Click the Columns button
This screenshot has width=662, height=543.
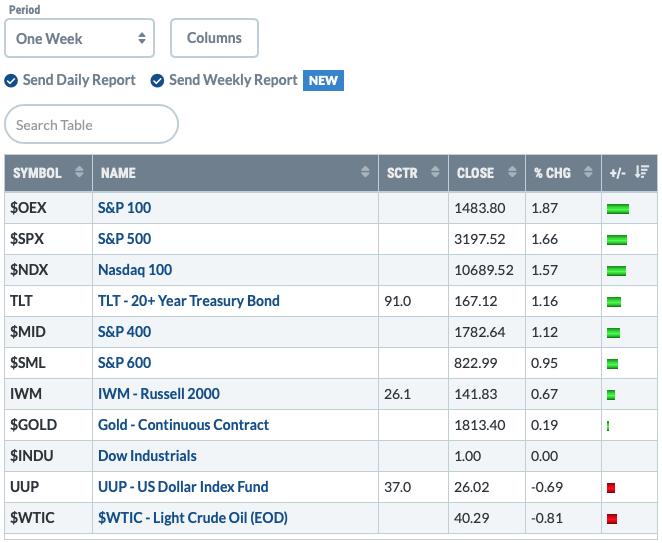pyautogui.click(x=214, y=38)
